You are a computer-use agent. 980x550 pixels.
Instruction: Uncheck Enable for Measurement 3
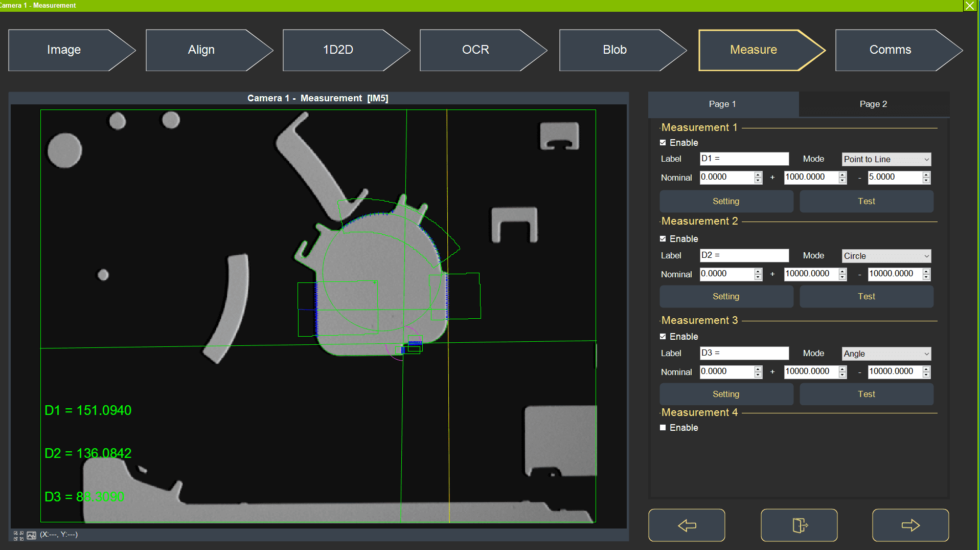coord(663,337)
